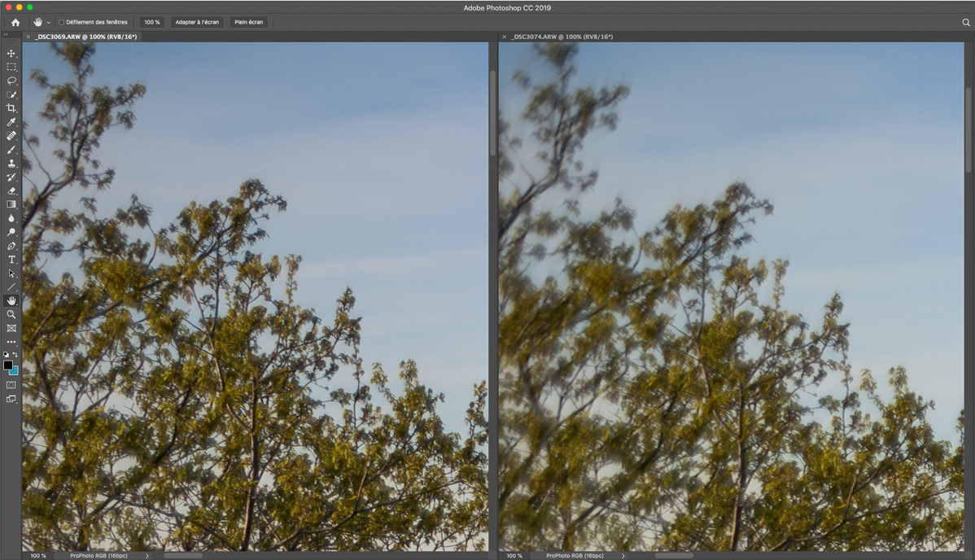Select the Clone Stamp tool

point(11,164)
